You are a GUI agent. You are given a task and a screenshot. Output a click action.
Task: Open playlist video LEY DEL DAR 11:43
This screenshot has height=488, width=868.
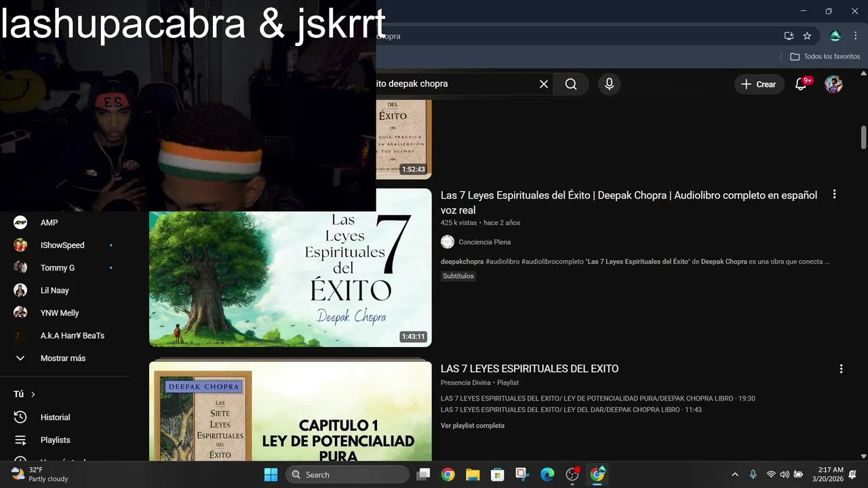point(571,410)
